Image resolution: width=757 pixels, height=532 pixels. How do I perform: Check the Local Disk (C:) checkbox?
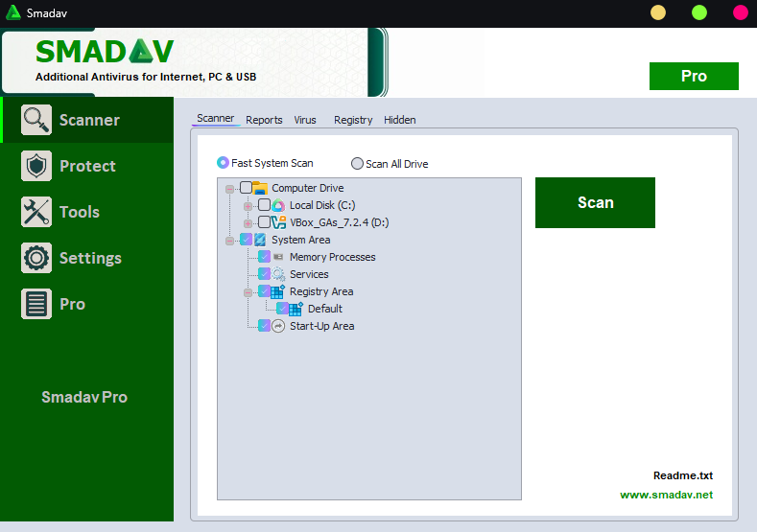[264, 205]
